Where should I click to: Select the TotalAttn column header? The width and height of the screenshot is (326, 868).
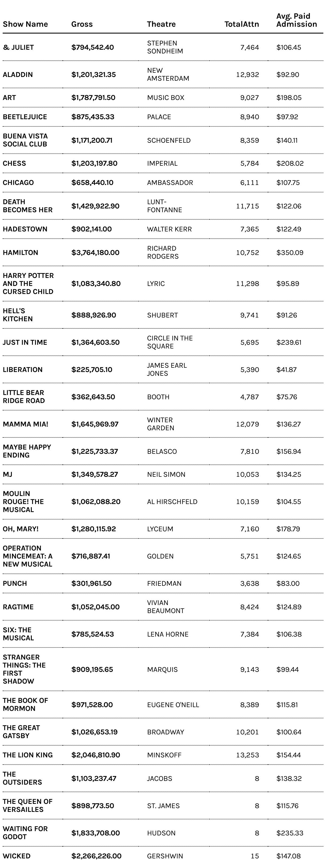coord(242,24)
